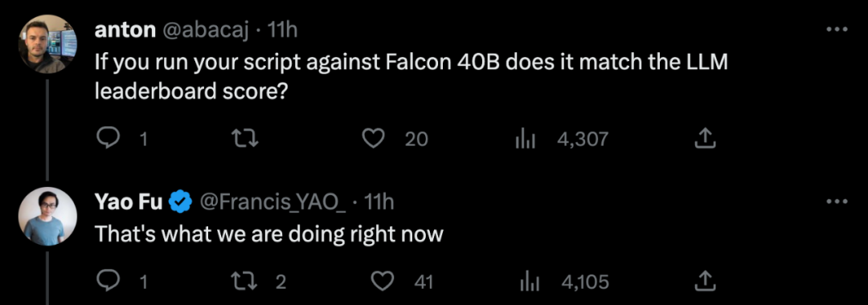The width and height of the screenshot is (868, 305).
Task: Click Yao Fu's verified badge
Action: point(180,203)
